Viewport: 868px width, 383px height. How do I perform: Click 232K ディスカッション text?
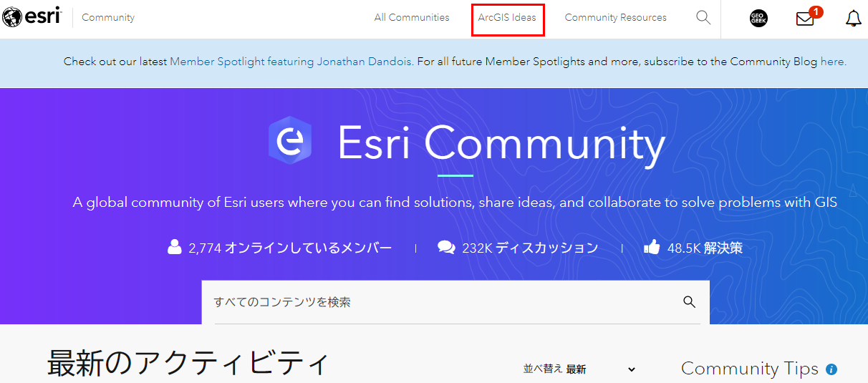530,248
